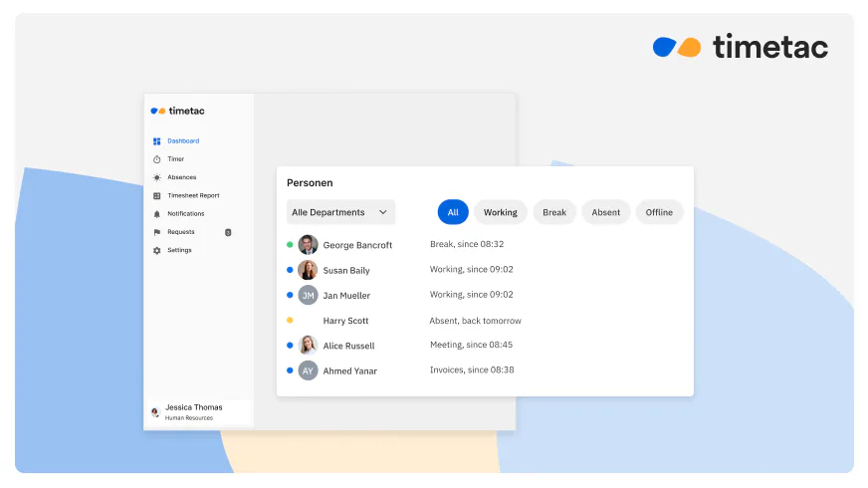Click the Requests count badge
Screen dimensions: 868x488
(x=228, y=232)
